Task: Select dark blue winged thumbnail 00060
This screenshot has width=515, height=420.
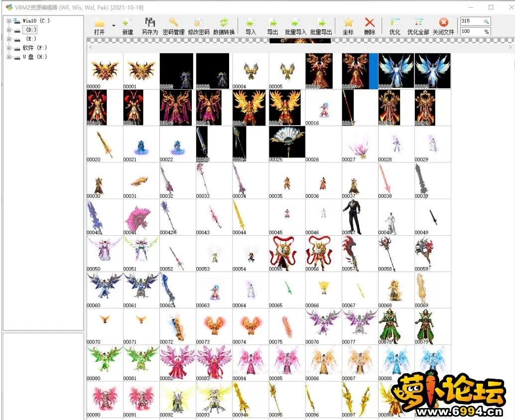Action: (105, 290)
